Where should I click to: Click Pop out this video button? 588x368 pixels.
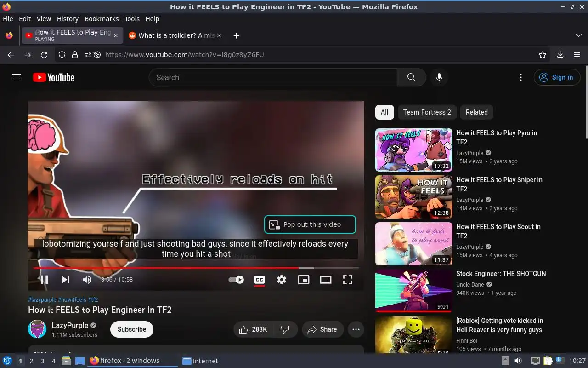tap(310, 224)
